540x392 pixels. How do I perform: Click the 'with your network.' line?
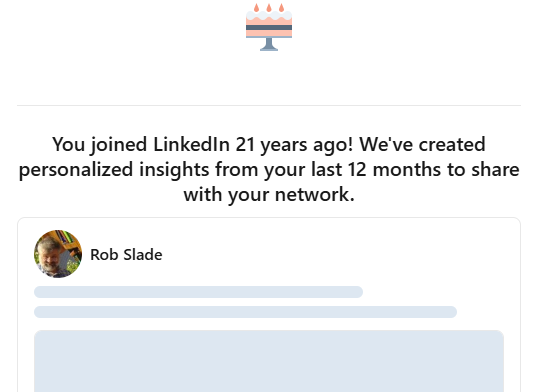coord(269,195)
